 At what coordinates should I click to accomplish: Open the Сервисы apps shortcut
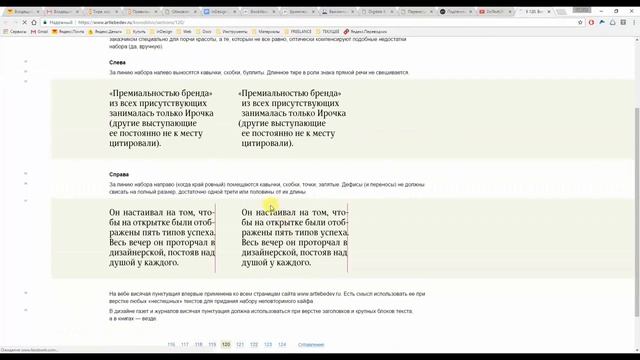[15, 31]
